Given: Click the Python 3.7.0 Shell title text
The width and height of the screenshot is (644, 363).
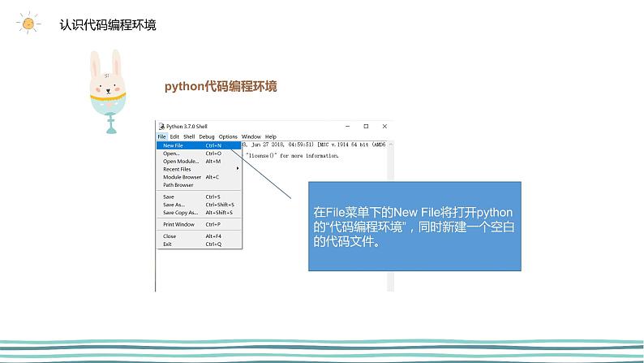Looking at the screenshot, I should pyautogui.click(x=187, y=126).
